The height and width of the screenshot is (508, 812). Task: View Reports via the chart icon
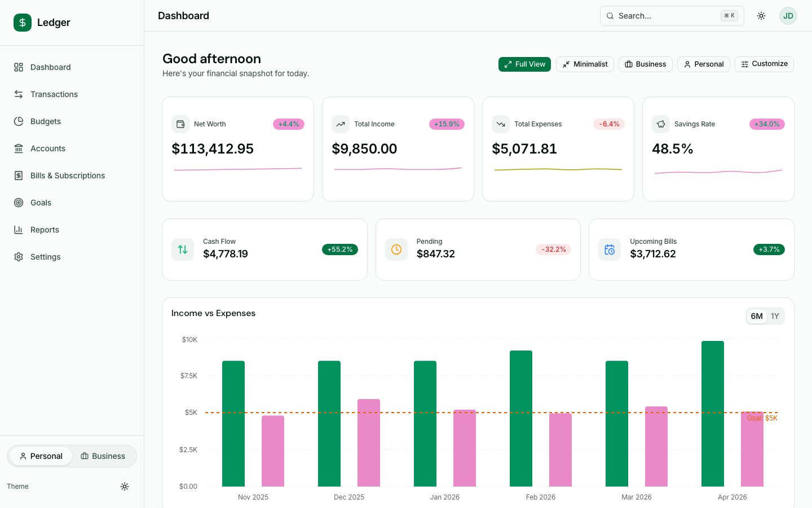click(19, 229)
